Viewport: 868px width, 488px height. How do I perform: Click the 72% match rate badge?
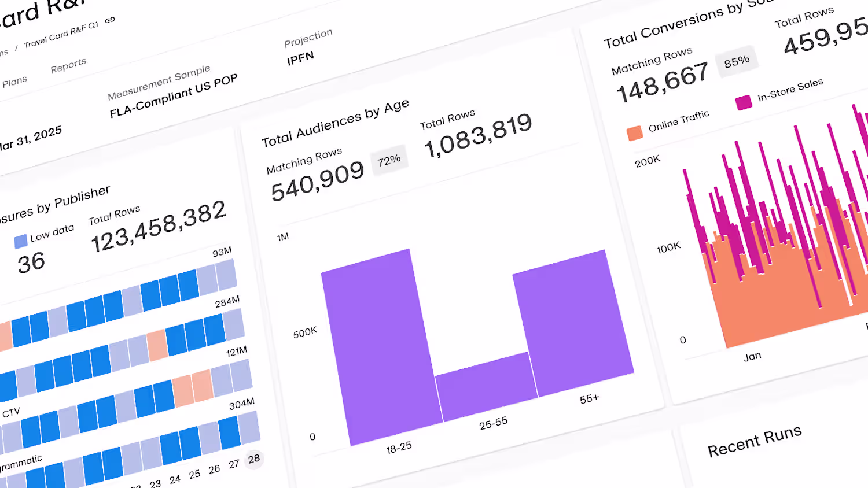point(389,160)
